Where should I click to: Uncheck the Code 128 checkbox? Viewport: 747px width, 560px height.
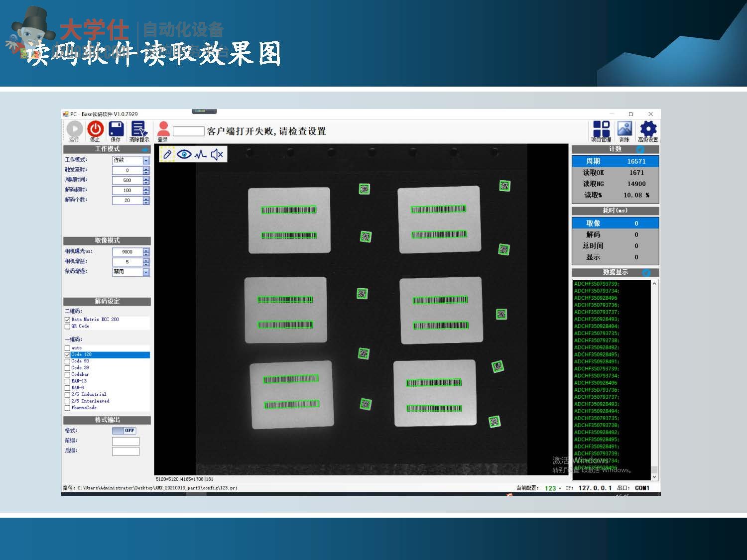coord(67,354)
